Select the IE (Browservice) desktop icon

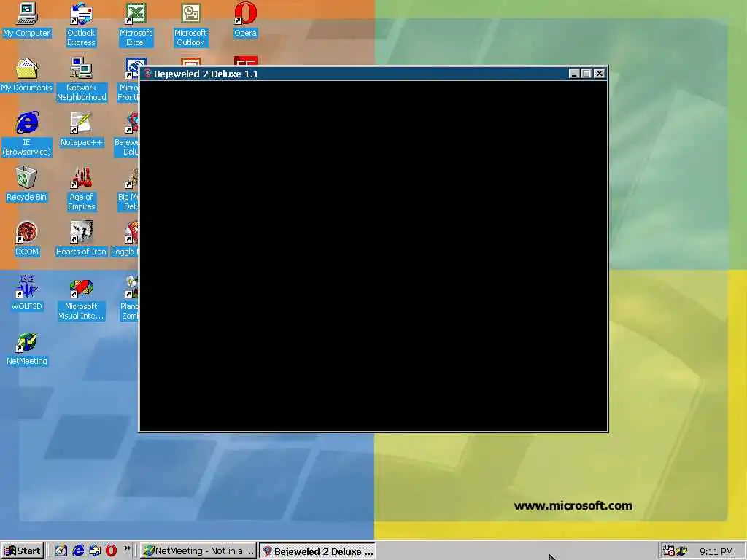(x=27, y=134)
